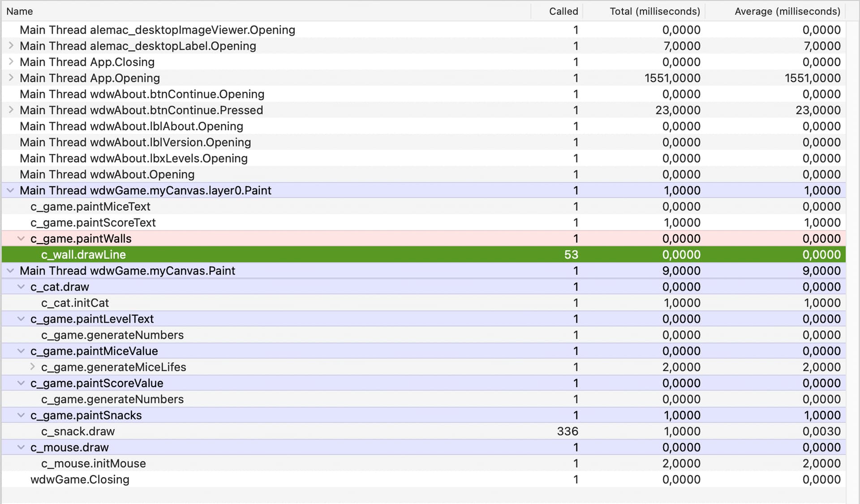Select c_mouse.initMouse row
This screenshot has width=860, height=504.
tap(424, 464)
